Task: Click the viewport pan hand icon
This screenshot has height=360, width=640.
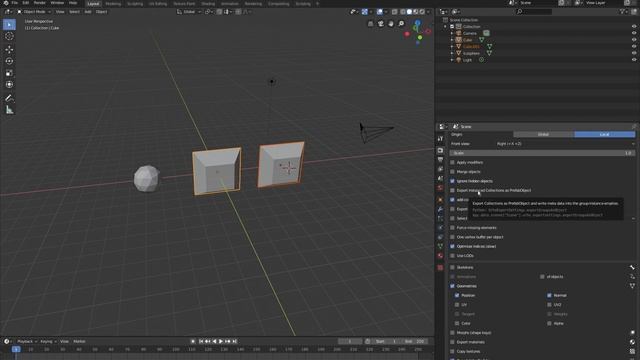Action: tap(391, 24)
